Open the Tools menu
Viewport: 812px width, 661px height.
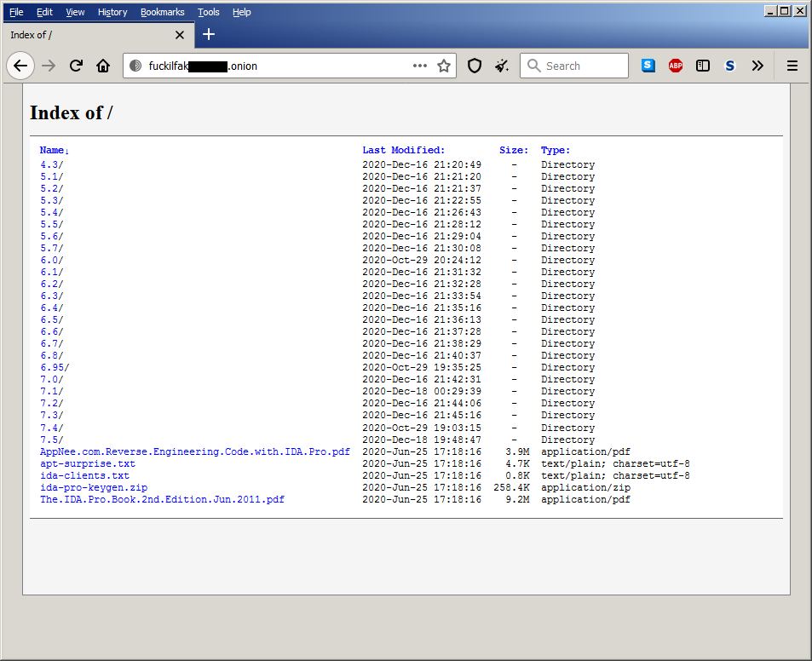point(208,12)
